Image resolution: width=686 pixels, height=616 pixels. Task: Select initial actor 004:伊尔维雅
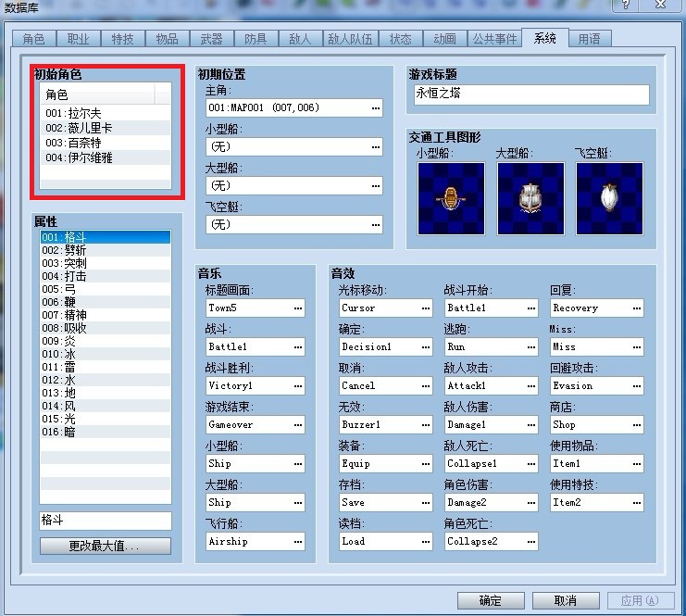[106, 157]
